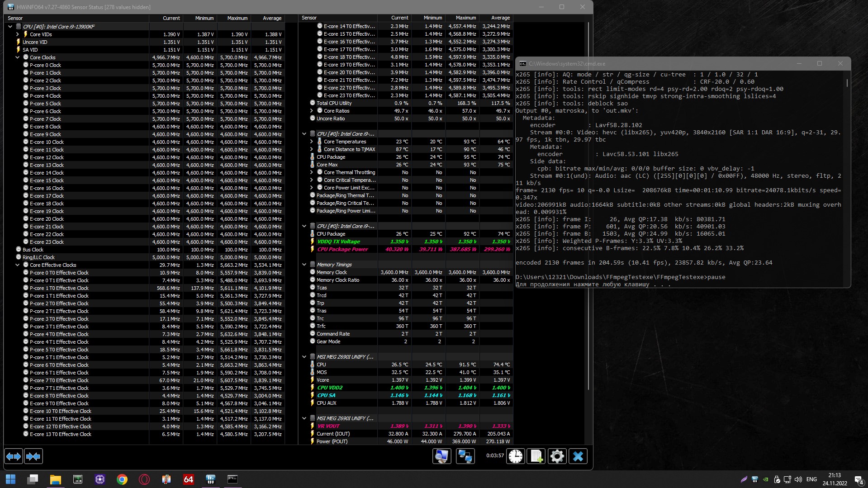Open the monitor sensor view button in HWiNFO
The width and height of the screenshot is (868, 488).
441,456
